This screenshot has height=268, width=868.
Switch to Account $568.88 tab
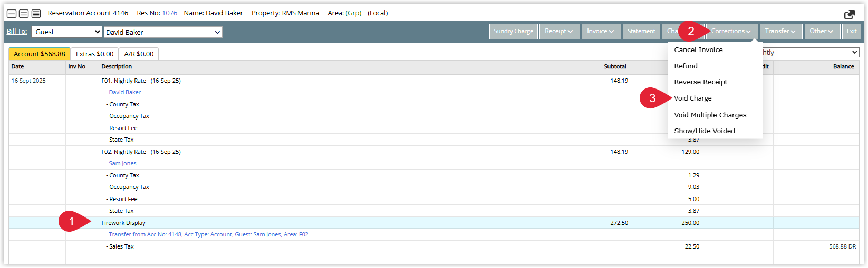click(x=40, y=54)
